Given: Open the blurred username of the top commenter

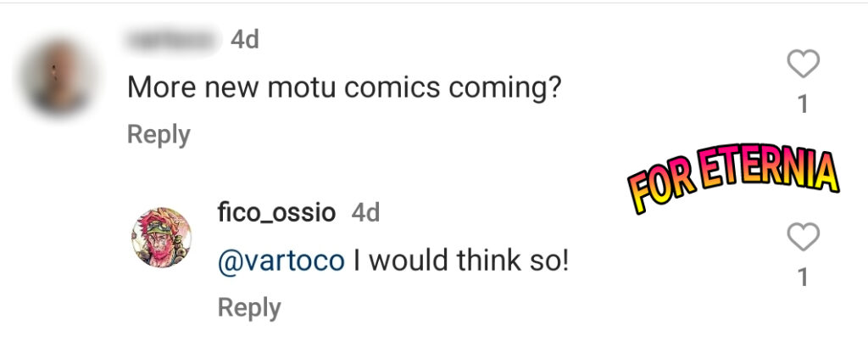Looking at the screenshot, I should (172, 40).
